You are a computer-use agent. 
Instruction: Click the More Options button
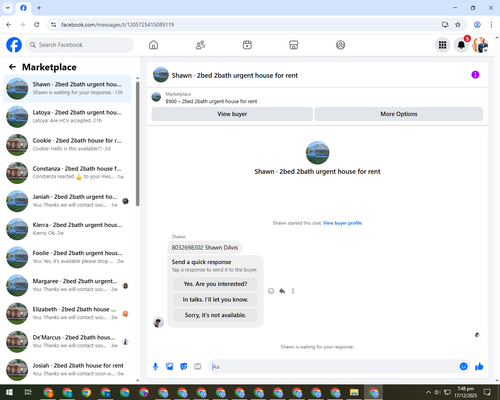pyautogui.click(x=399, y=114)
